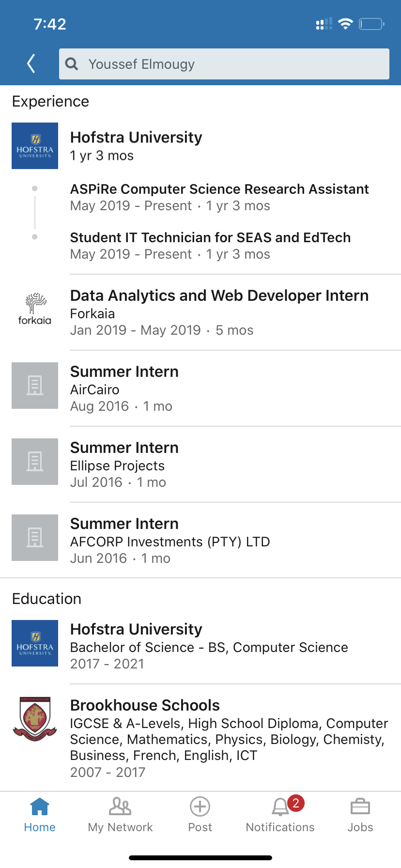Tap the back arrow chevron

tap(31, 63)
